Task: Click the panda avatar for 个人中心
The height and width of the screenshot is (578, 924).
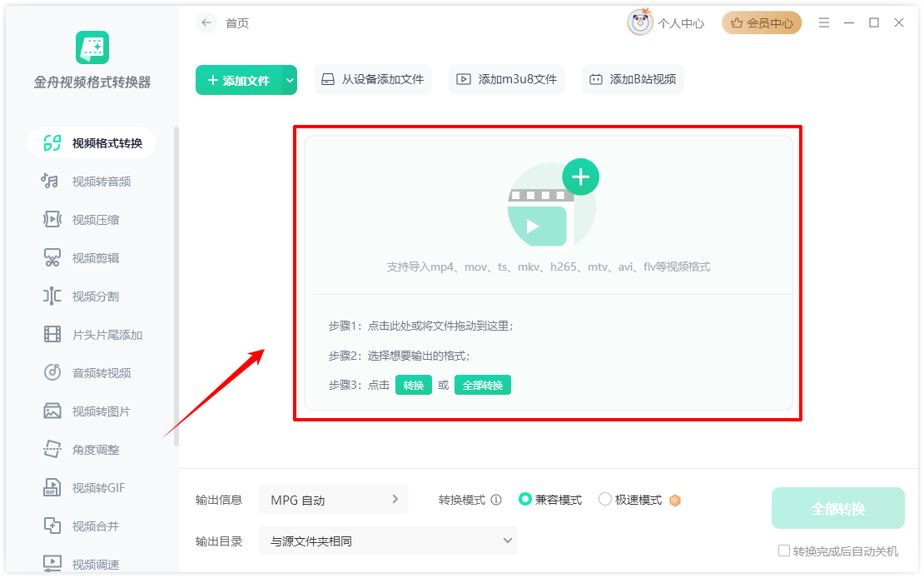Action: (x=640, y=22)
